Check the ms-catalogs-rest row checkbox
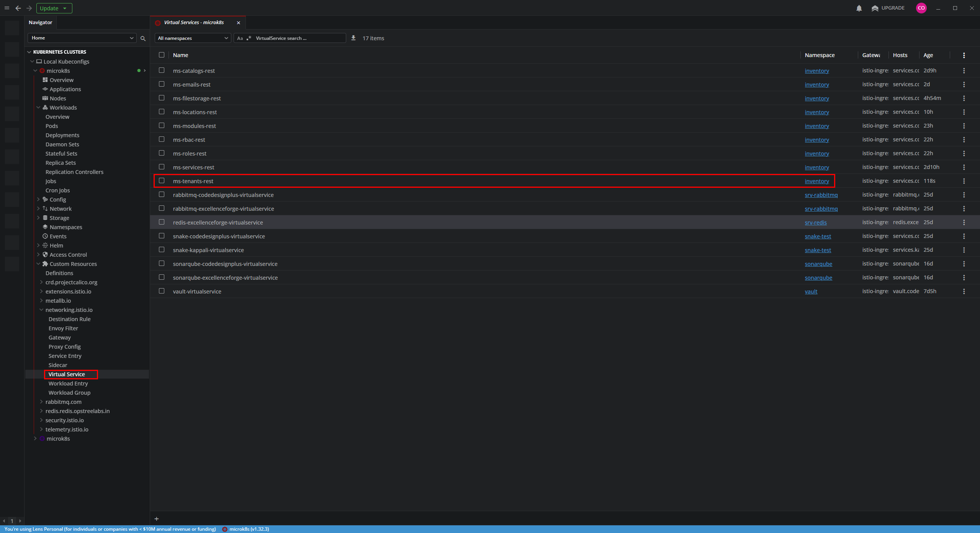The height and width of the screenshot is (533, 980). pyautogui.click(x=162, y=70)
